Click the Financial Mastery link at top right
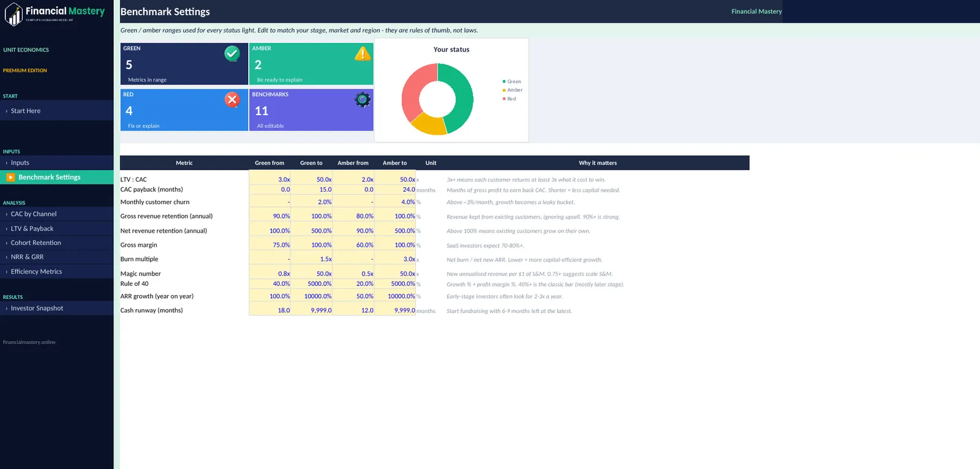This screenshot has width=980, height=469. pos(756,12)
